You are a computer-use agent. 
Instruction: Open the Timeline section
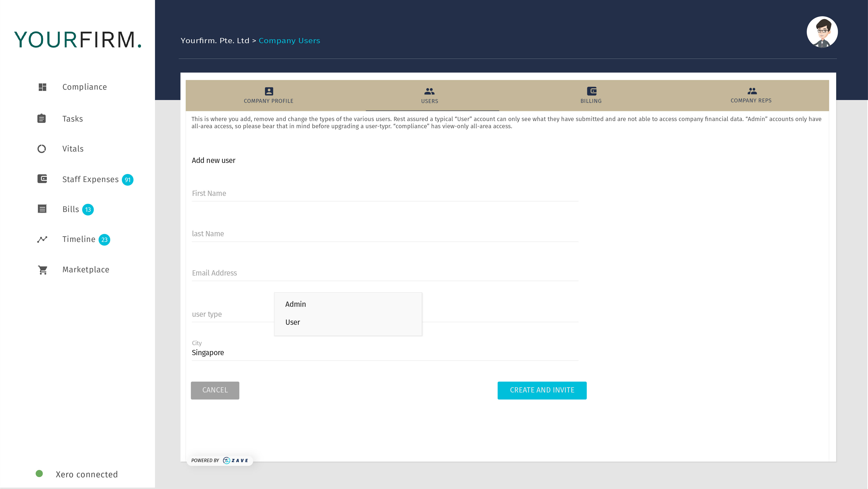(x=79, y=240)
